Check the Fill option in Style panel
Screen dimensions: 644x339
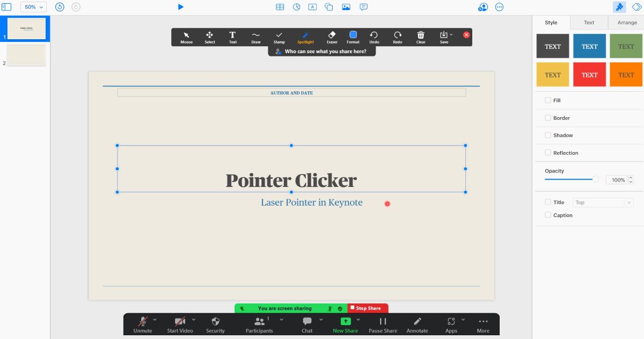[x=548, y=100]
